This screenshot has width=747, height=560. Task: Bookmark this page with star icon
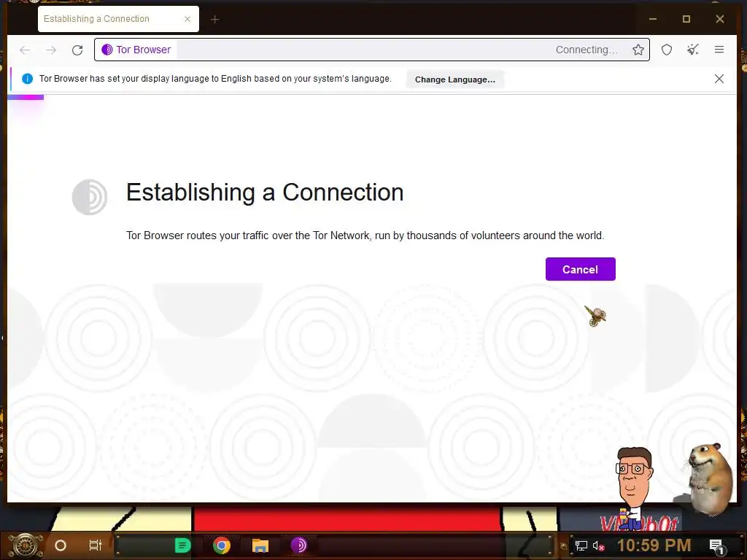coord(638,50)
